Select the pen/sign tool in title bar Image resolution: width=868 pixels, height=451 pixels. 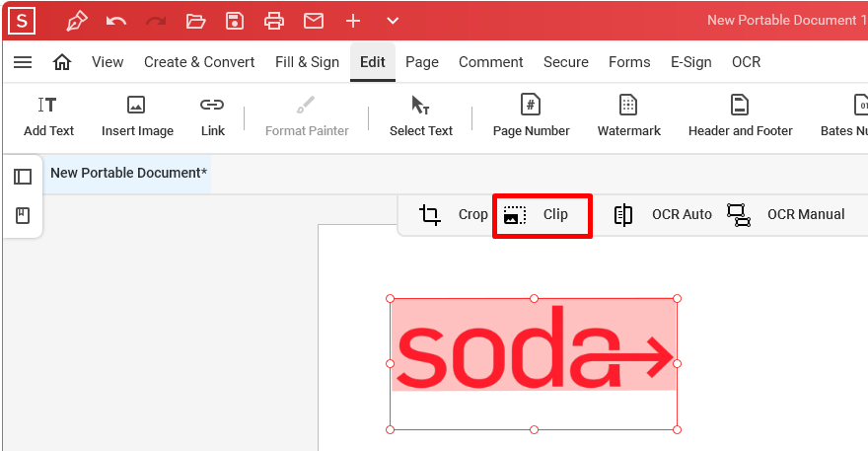(76, 21)
